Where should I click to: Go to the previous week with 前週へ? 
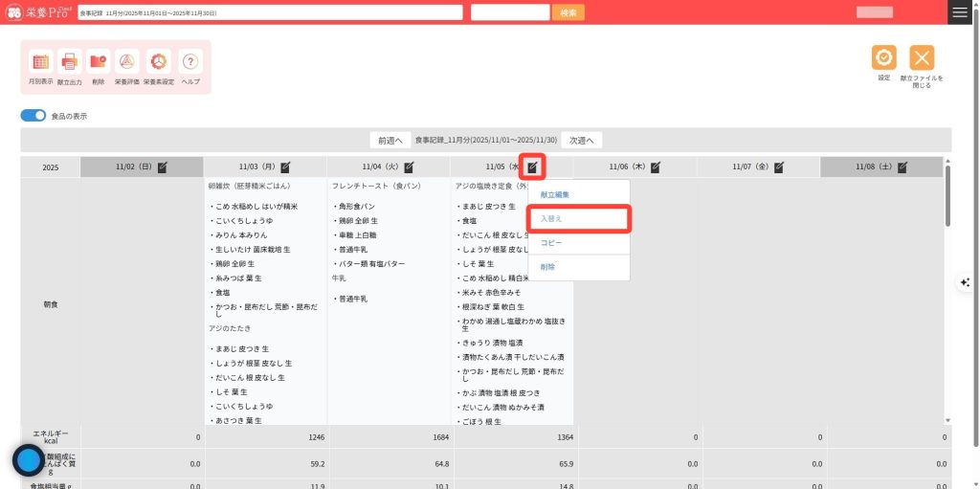(x=390, y=140)
